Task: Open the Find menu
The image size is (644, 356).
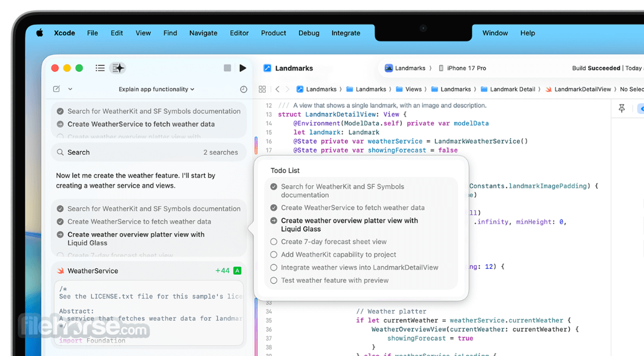Action: tap(170, 33)
